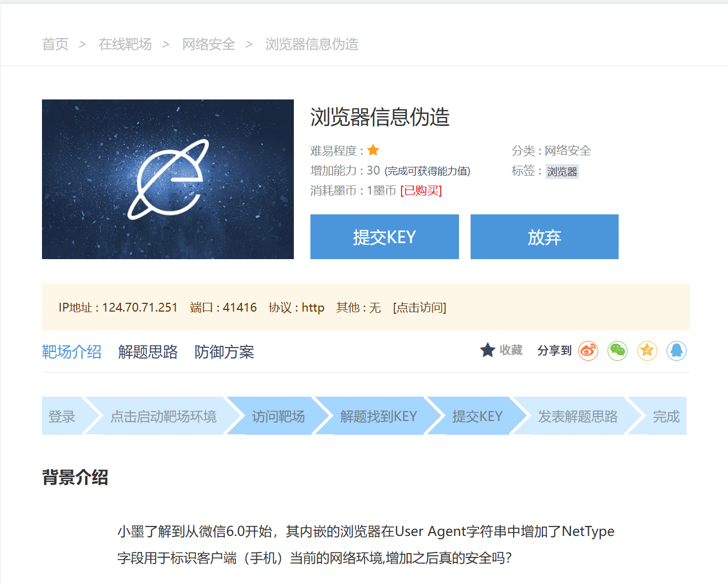728x584 pixels.
Task: Click the 增加能力 : 30 text
Action: (345, 171)
